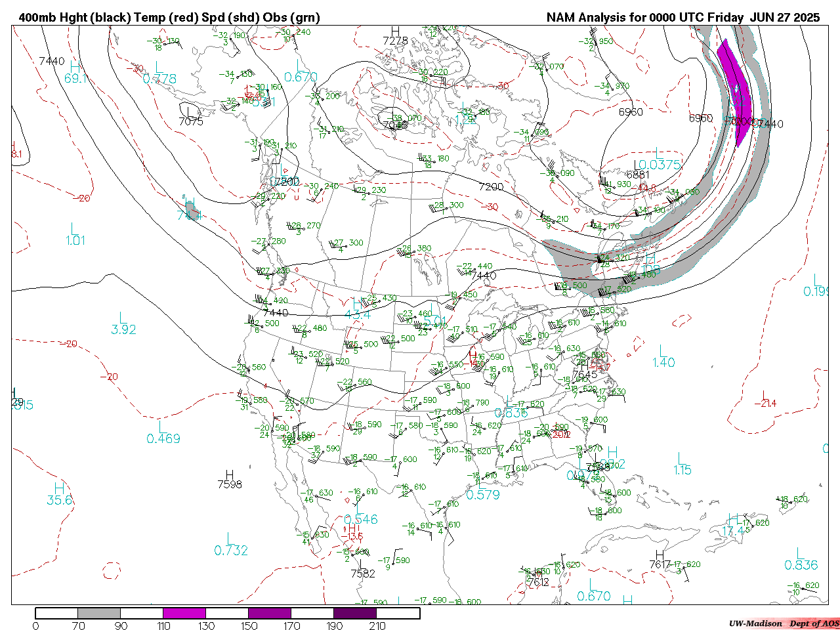
Task: Select the cyan L marker labeled 1.15
Action: point(682,459)
